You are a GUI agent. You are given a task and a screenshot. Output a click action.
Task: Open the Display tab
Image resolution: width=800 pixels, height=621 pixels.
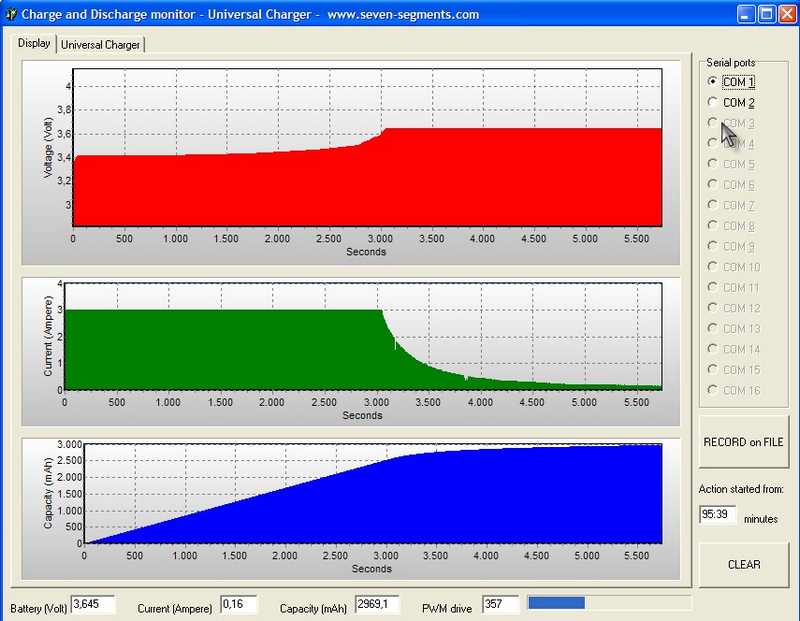pyautogui.click(x=34, y=44)
